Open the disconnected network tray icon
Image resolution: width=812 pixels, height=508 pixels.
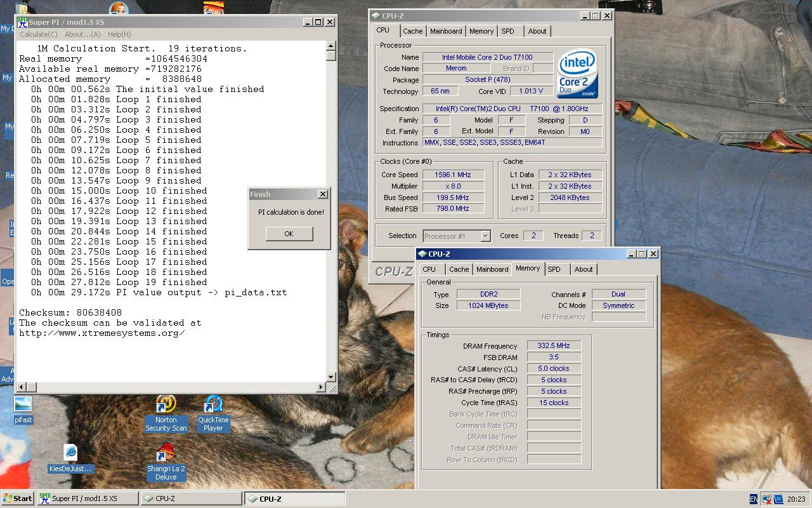[x=766, y=499]
